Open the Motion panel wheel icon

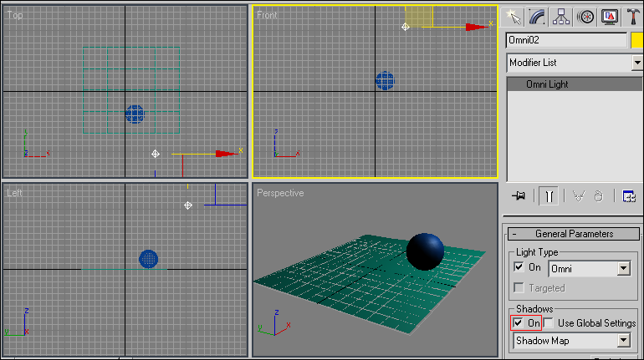[x=585, y=16]
